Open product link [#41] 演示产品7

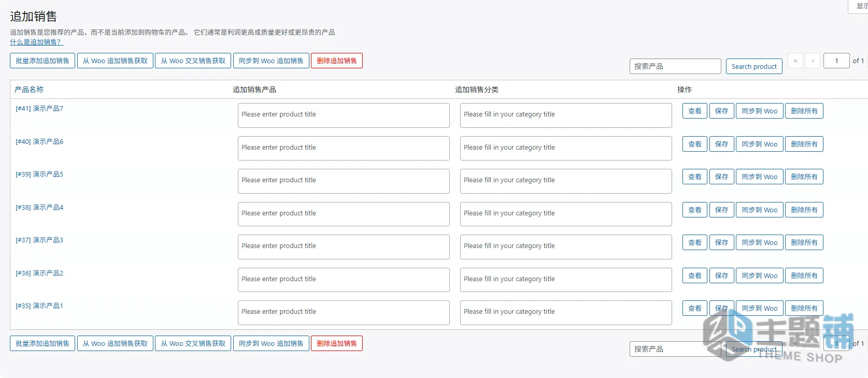[x=39, y=108]
